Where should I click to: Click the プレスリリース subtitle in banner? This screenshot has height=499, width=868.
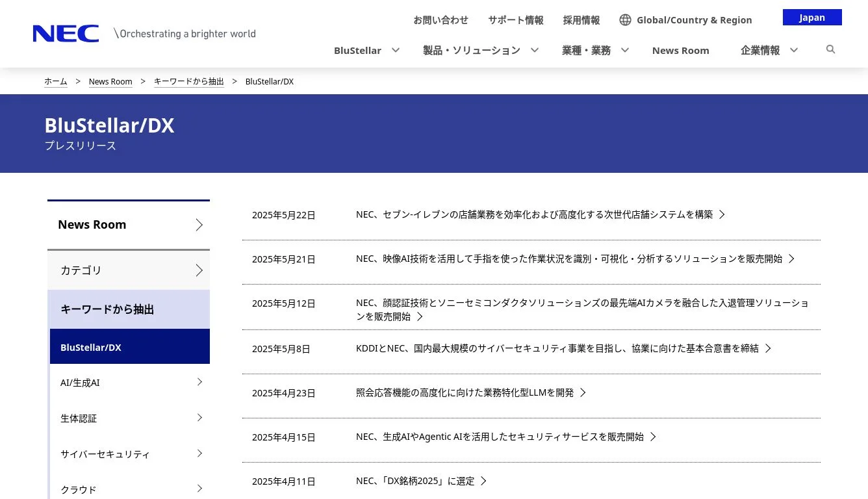[x=81, y=146]
